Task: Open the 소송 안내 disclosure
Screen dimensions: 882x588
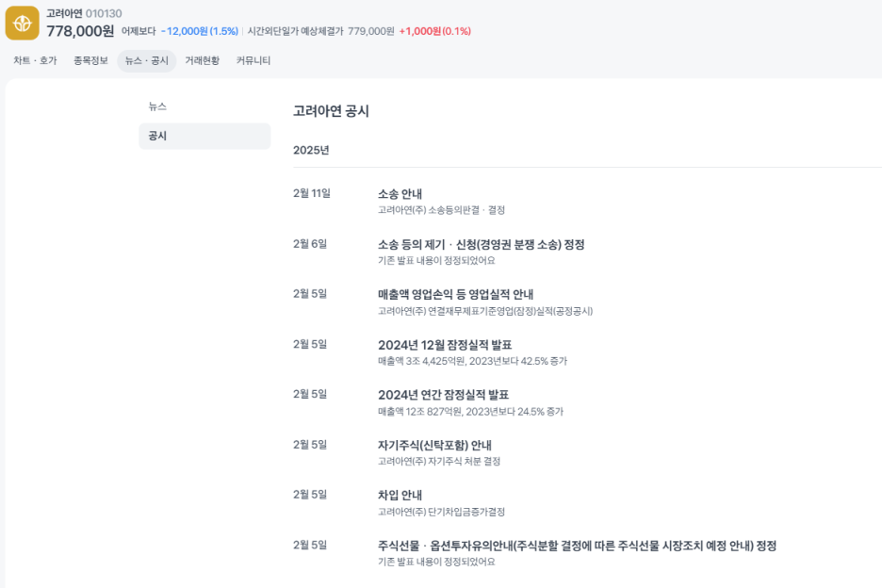Action: 400,194
